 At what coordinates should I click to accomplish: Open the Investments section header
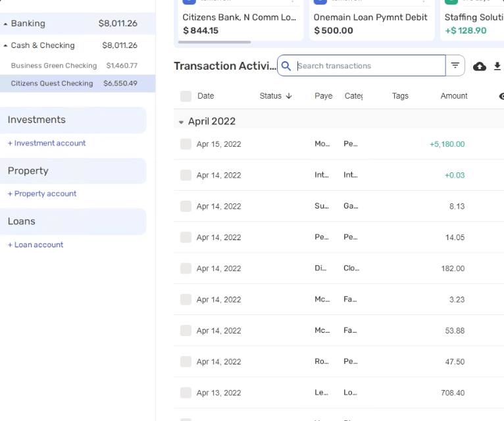73,120
